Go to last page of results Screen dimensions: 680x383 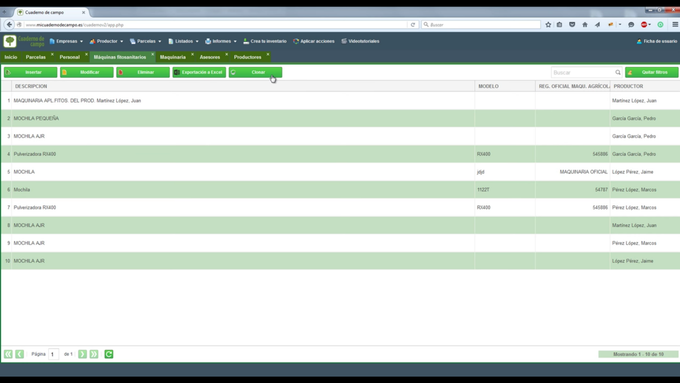[94, 354]
